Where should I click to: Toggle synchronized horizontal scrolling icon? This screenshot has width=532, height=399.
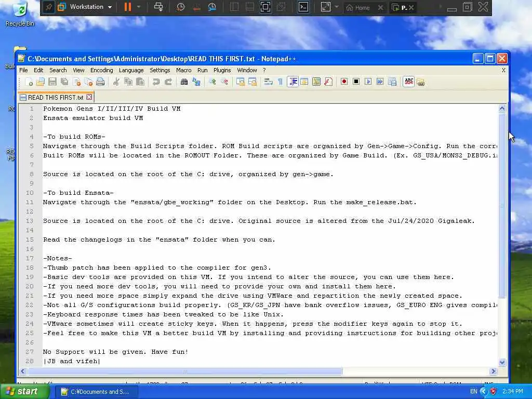[x=252, y=82]
